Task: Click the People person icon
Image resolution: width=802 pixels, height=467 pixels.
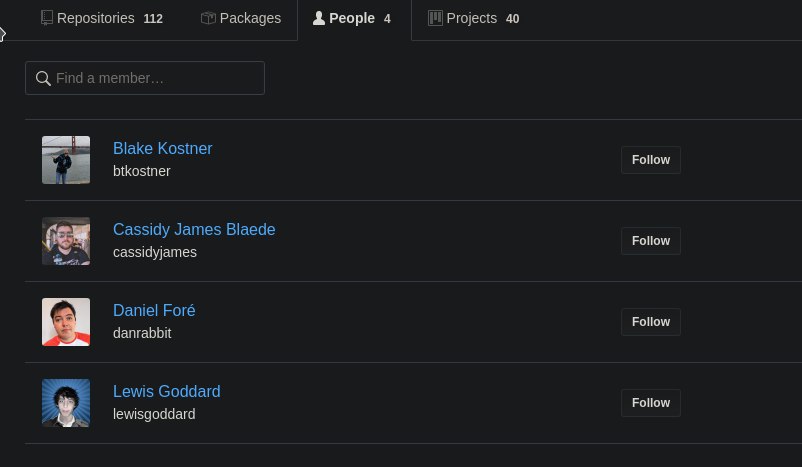Action: (319, 18)
